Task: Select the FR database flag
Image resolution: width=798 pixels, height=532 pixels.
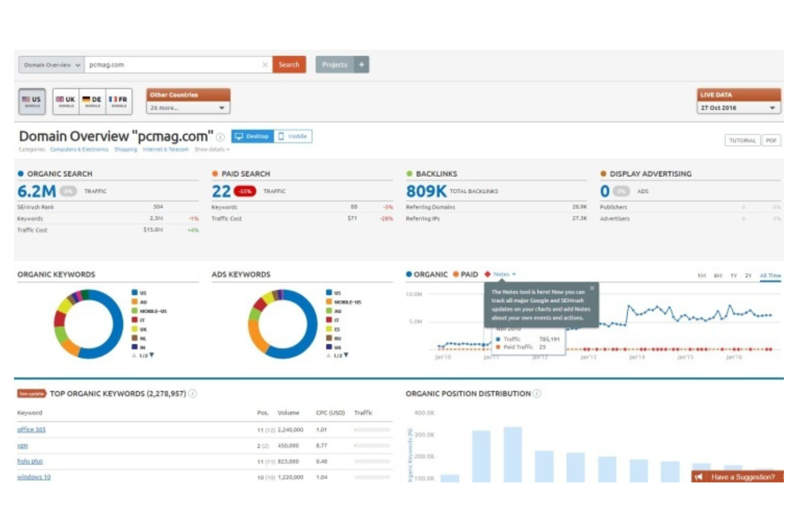Action: point(119,101)
